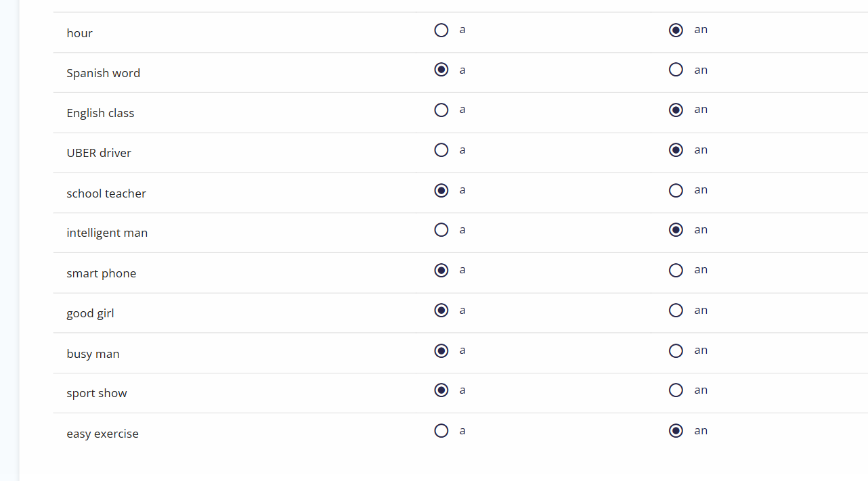Select 'an' for busy man

676,351
